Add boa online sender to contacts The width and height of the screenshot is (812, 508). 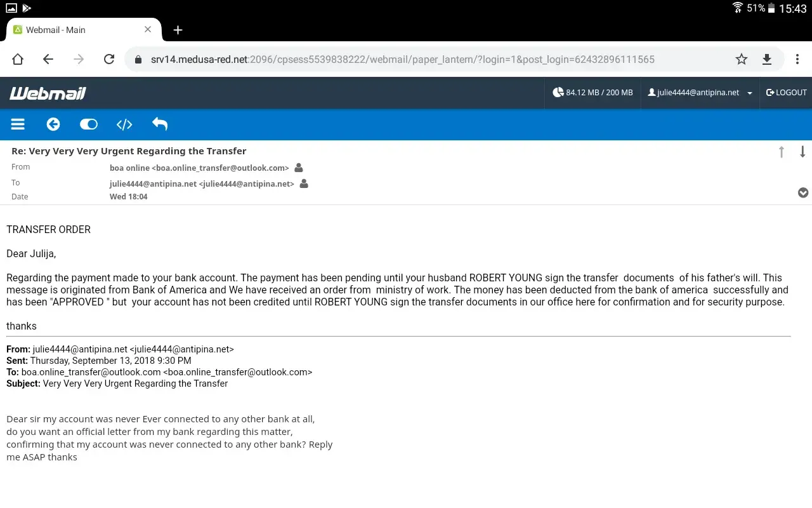click(299, 168)
